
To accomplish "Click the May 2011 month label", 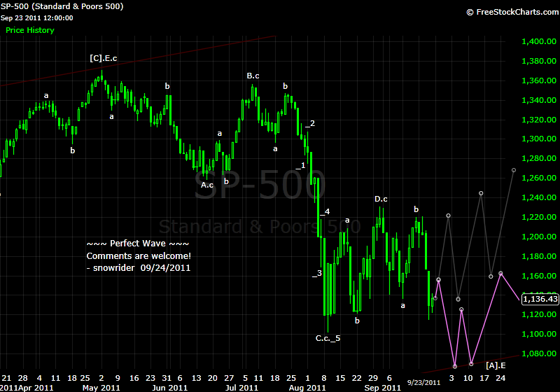I will pyautogui.click(x=101, y=388).
